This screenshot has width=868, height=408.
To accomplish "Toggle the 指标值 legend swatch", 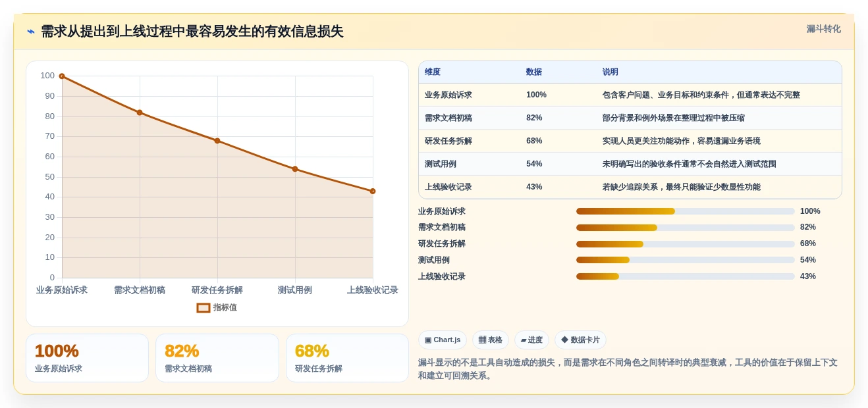I will pyautogui.click(x=203, y=307).
